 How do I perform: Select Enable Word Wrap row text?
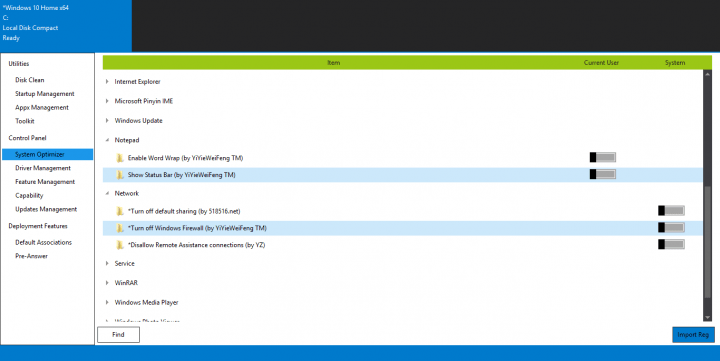[186, 158]
